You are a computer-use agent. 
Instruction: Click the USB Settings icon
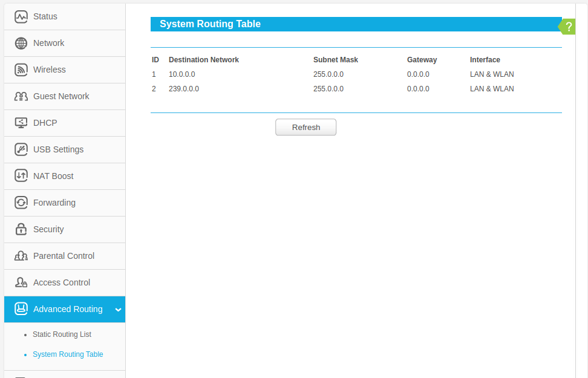(x=21, y=149)
